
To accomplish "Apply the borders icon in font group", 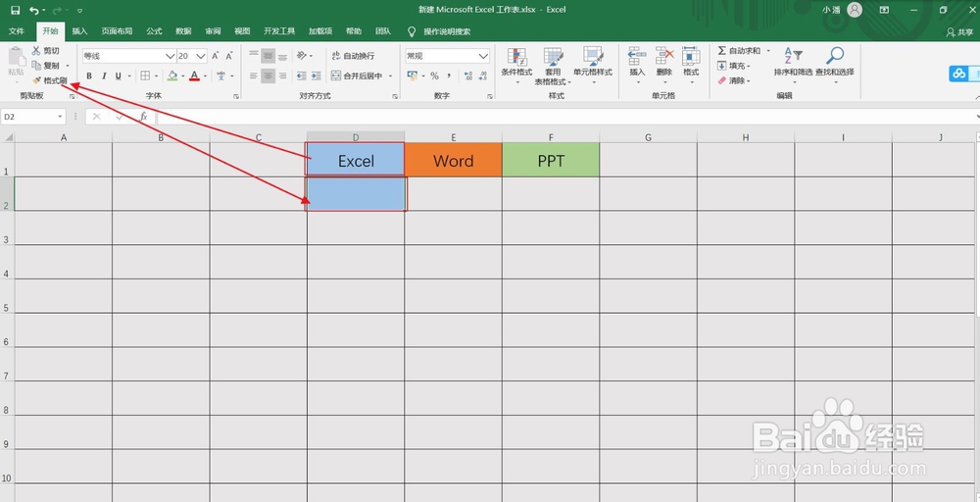I will (x=145, y=75).
